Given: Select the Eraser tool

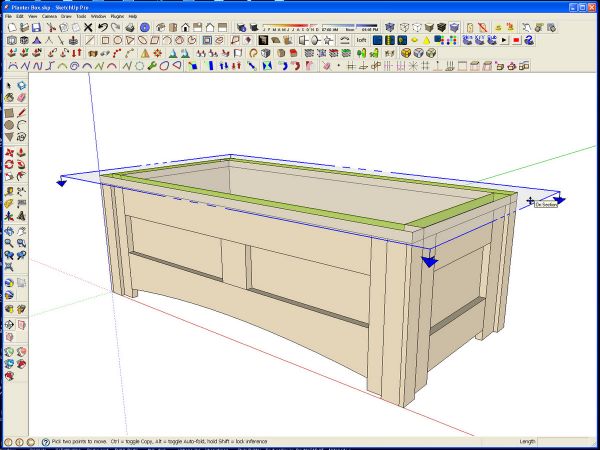Looking at the screenshot, I should tap(22, 98).
